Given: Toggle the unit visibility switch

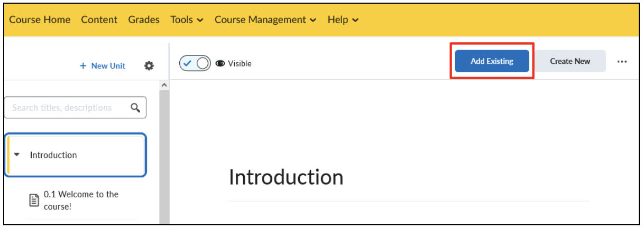Looking at the screenshot, I should click(x=195, y=63).
